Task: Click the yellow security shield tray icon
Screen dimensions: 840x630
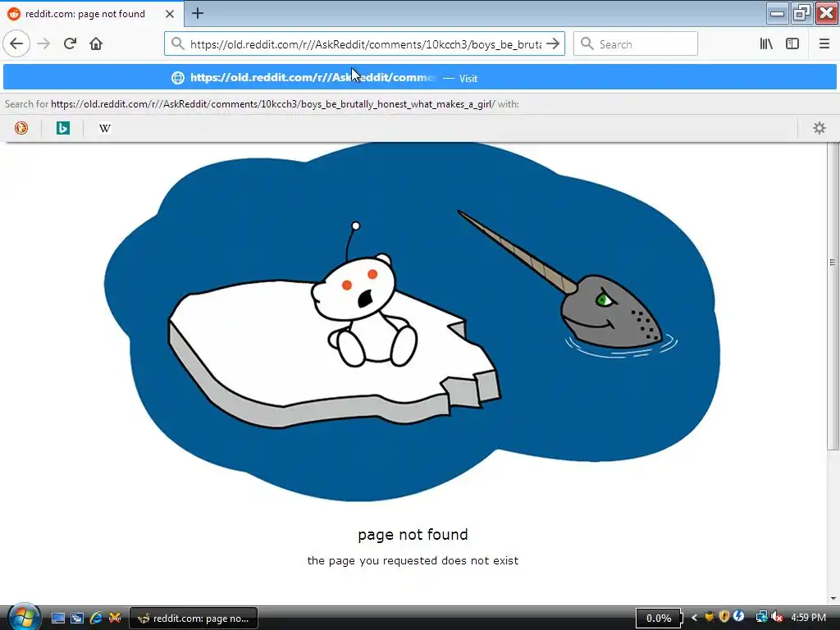Action: pyautogui.click(x=724, y=617)
